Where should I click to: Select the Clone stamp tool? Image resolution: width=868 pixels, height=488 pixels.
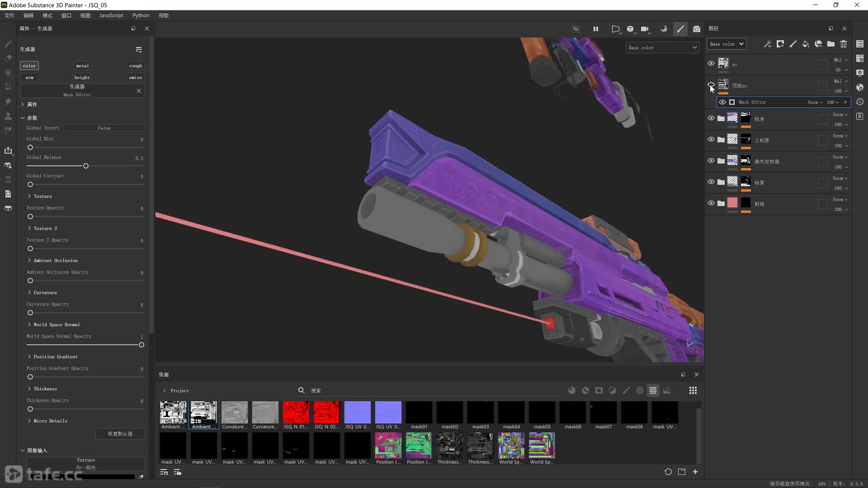coord(8,116)
